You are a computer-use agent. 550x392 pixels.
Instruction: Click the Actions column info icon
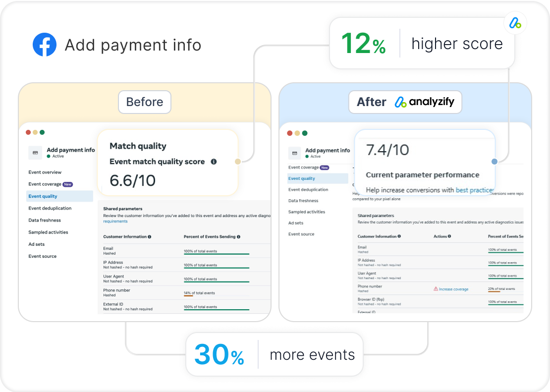pos(449,236)
